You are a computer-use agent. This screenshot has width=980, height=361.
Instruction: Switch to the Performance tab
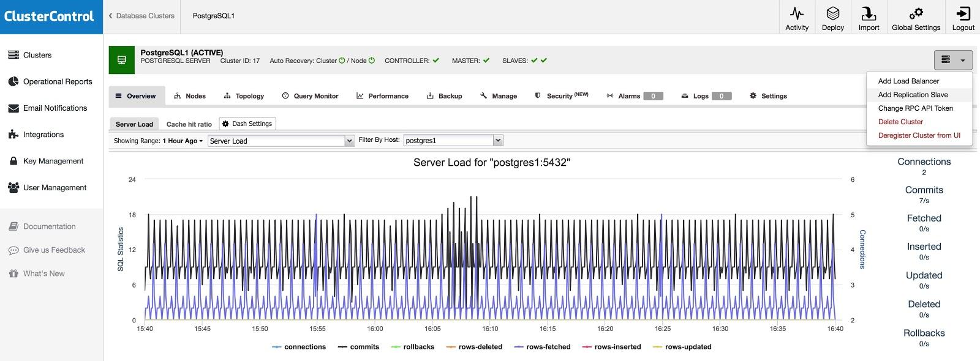pyautogui.click(x=382, y=96)
